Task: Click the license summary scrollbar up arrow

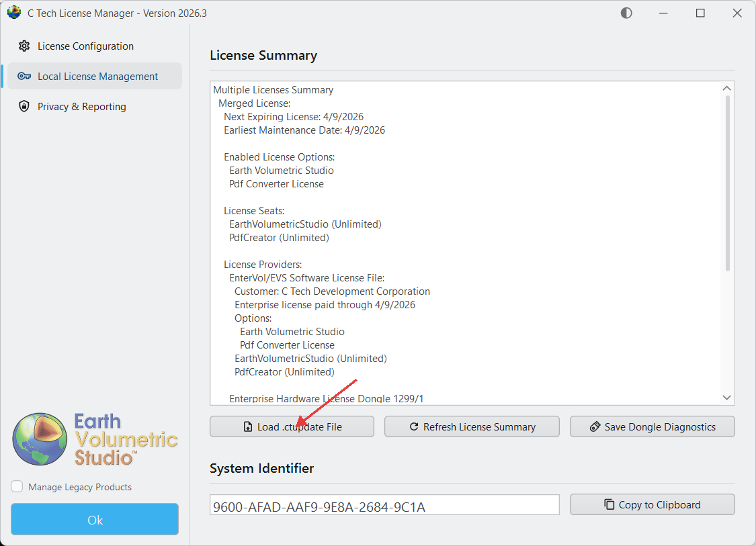Action: pyautogui.click(x=726, y=89)
